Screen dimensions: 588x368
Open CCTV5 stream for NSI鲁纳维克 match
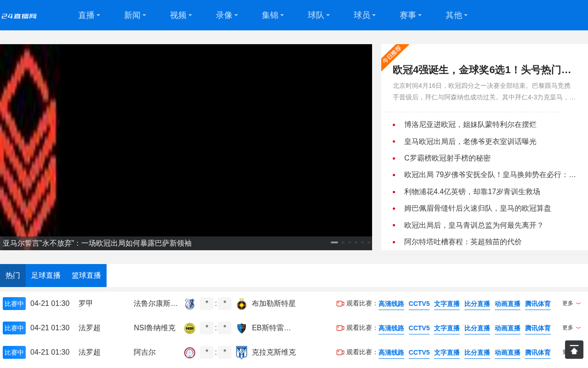419,328
